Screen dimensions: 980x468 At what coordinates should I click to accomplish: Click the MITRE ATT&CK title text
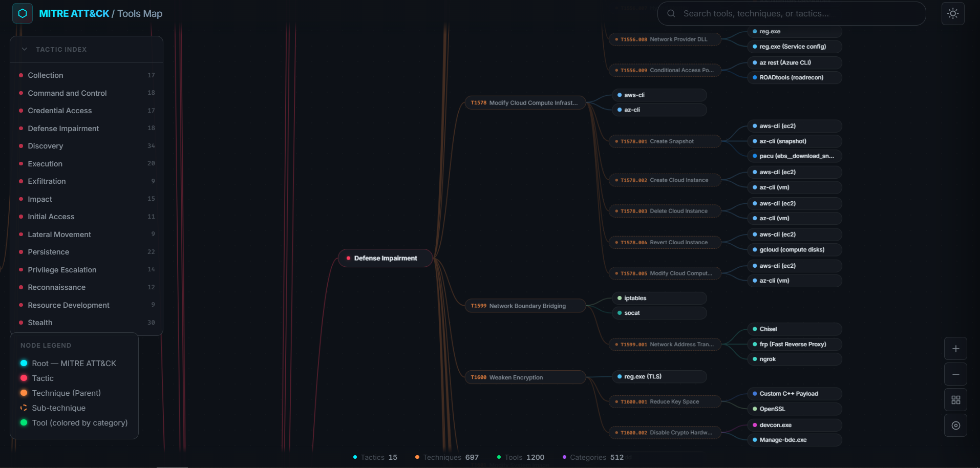(74, 14)
